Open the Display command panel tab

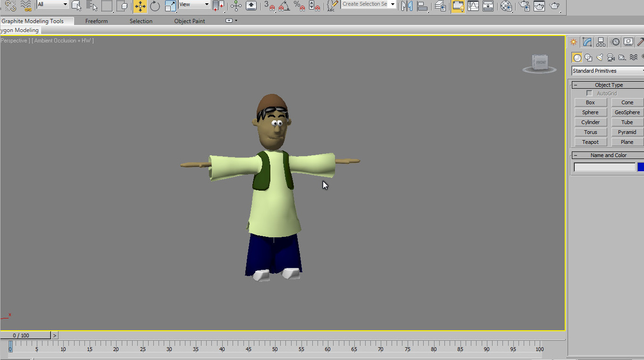click(628, 42)
